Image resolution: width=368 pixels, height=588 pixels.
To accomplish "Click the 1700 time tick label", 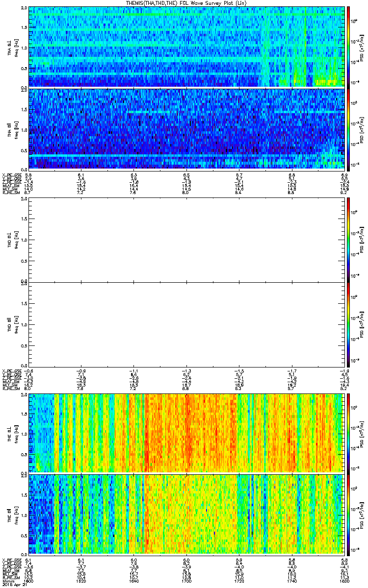I will (x=186, y=581).
